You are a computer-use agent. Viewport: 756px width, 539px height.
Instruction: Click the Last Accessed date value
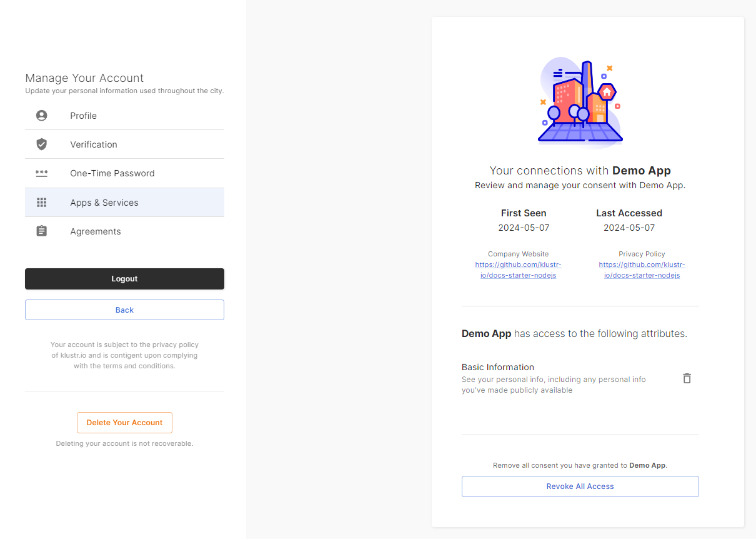coord(629,228)
